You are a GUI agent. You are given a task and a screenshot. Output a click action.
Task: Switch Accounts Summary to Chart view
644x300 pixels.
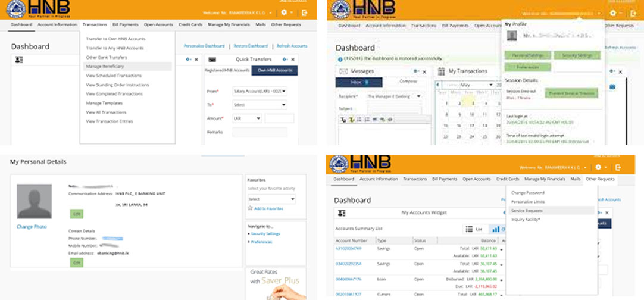497,229
